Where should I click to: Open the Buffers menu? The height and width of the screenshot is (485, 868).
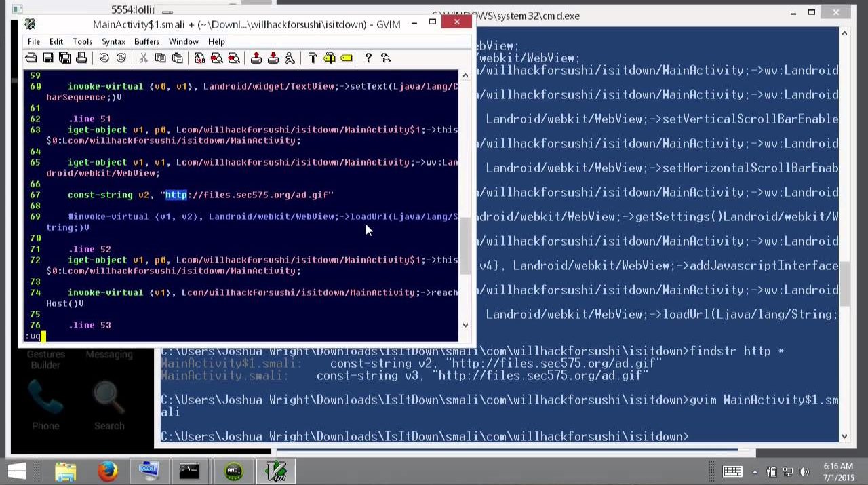point(146,41)
